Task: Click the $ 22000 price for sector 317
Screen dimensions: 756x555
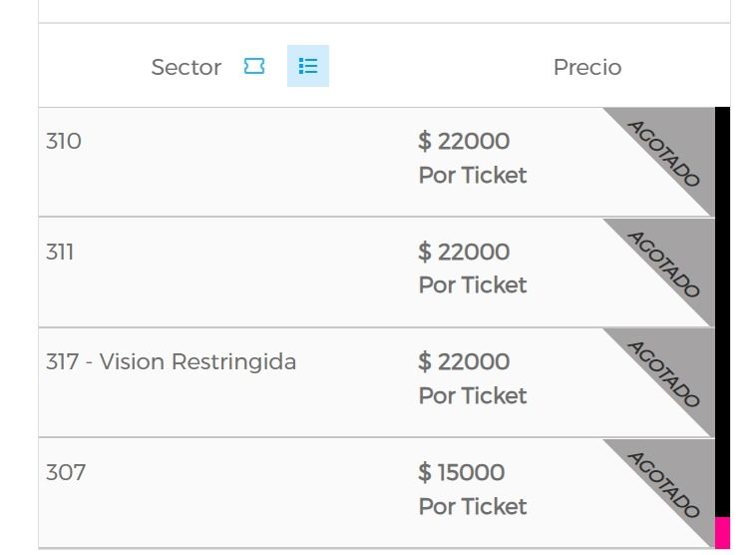Action: 464,361
